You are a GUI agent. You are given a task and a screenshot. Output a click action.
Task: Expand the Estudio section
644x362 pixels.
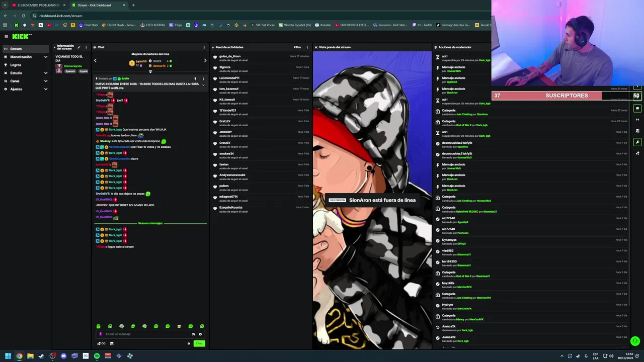point(25,73)
